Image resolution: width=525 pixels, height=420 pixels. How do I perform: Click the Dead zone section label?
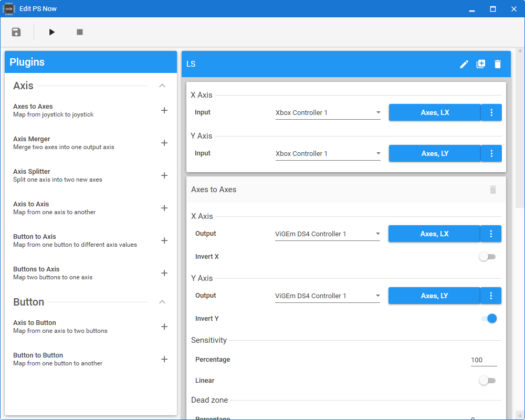click(209, 400)
